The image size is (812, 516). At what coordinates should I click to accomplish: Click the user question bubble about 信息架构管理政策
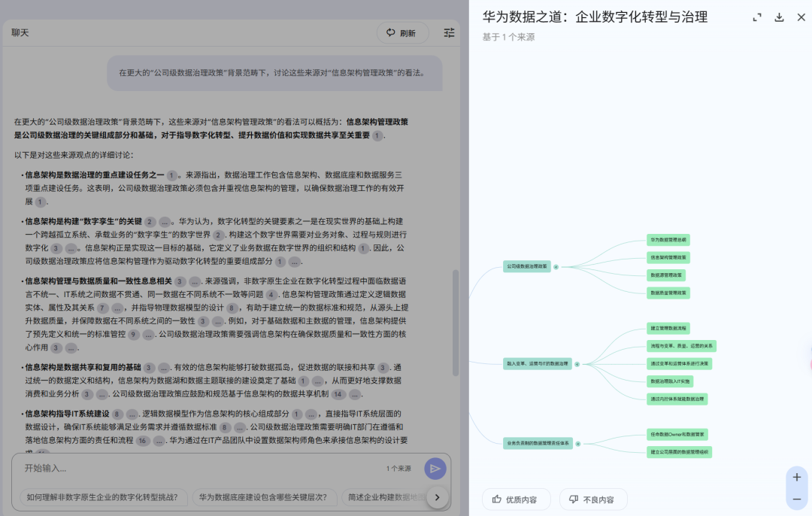coord(274,73)
